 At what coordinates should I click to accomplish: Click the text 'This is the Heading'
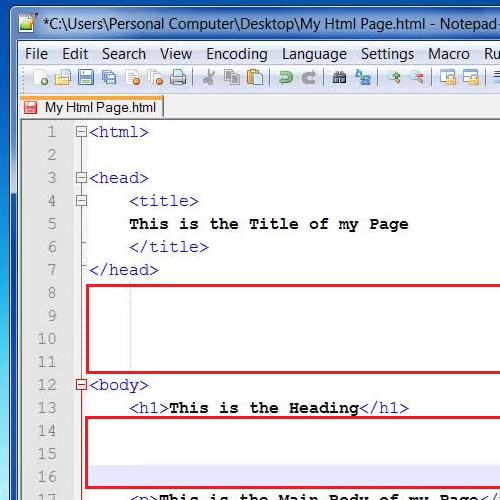click(264, 408)
